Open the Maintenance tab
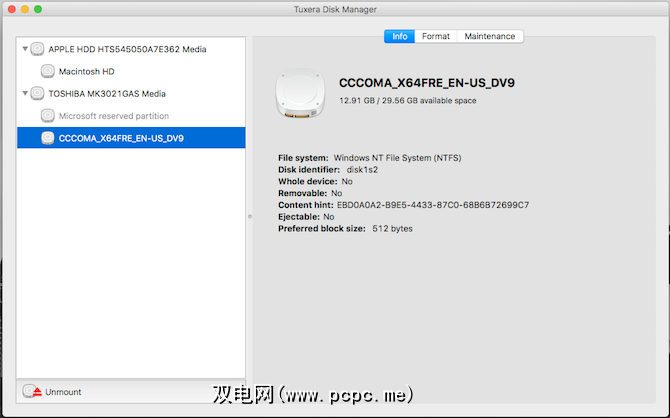The height and width of the screenshot is (418, 670). 490,36
